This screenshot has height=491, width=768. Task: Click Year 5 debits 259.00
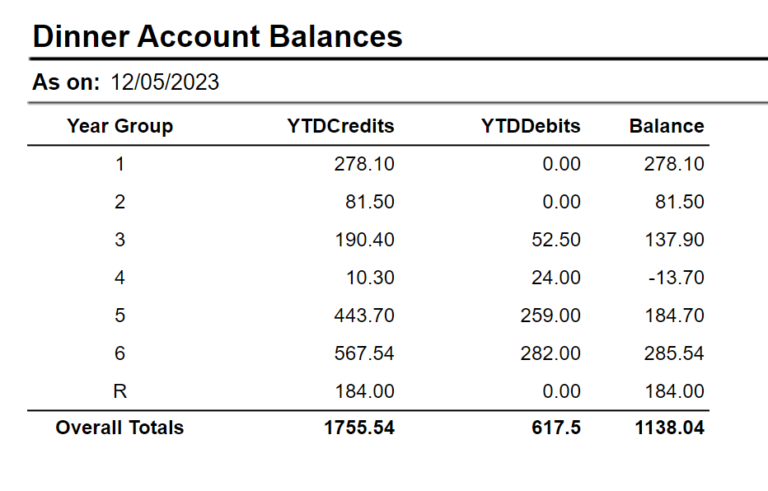pyautogui.click(x=550, y=316)
